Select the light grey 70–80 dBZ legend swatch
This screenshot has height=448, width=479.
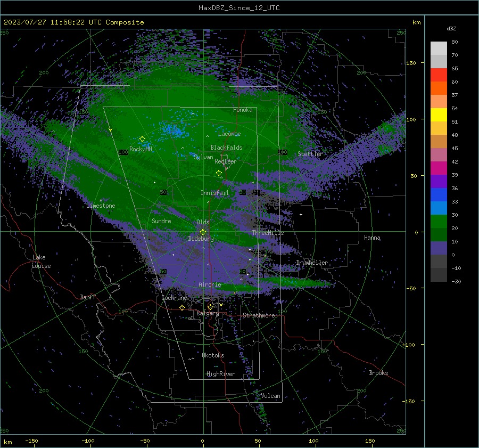[x=439, y=48]
